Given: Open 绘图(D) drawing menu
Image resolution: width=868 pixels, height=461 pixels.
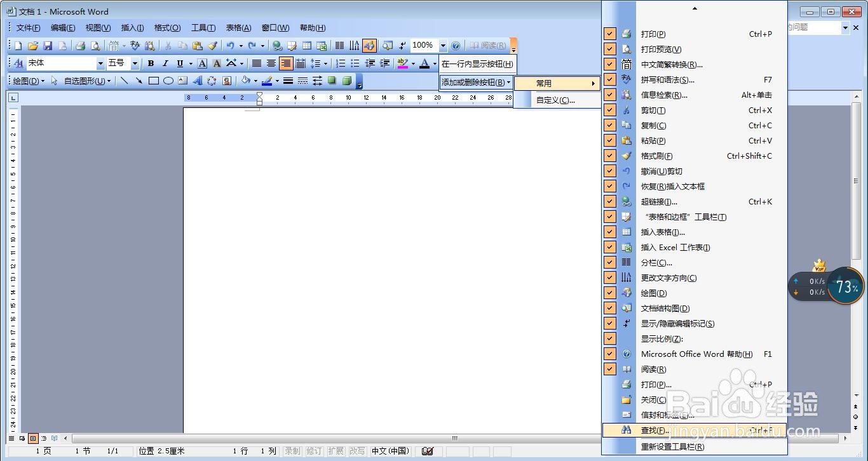Looking at the screenshot, I should pos(29,81).
